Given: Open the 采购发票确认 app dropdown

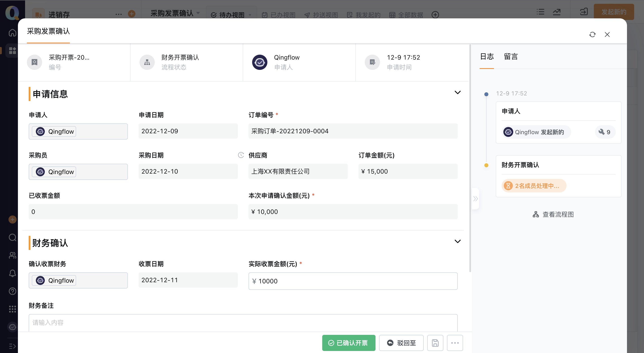Looking at the screenshot, I should click(198, 13).
